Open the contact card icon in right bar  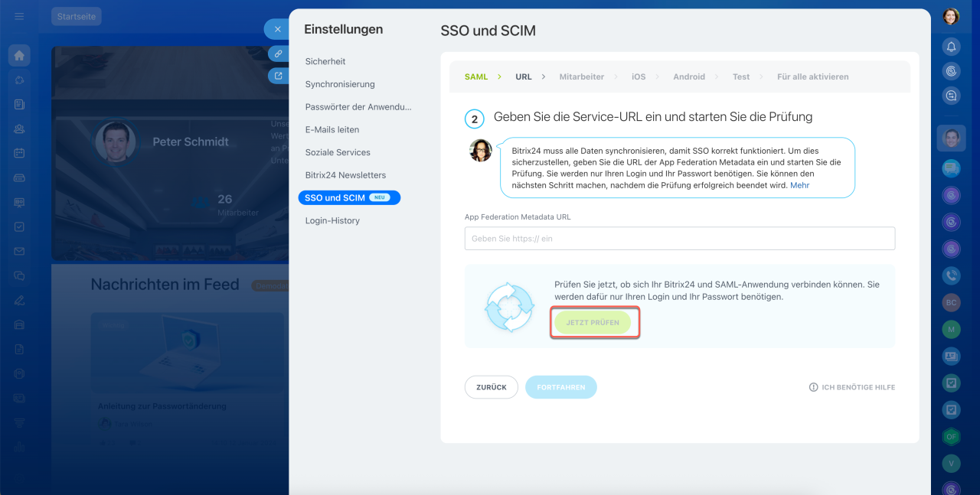click(951, 356)
